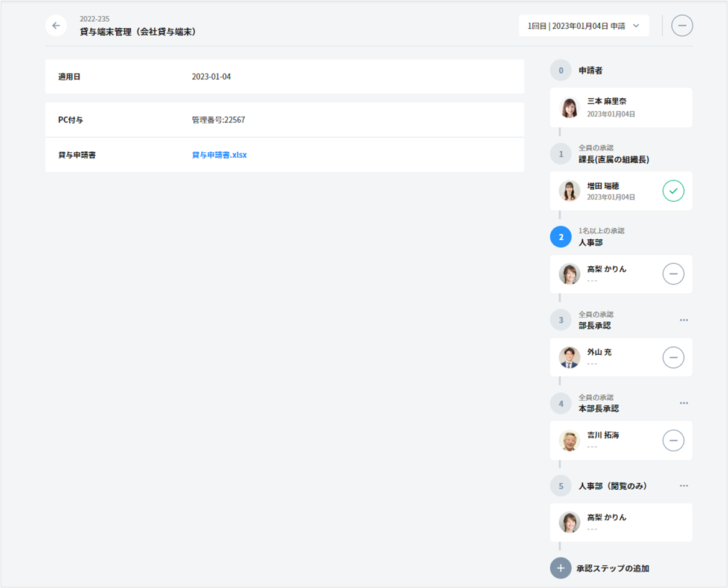The width and height of the screenshot is (728, 588).
Task: Click pending status icon beside 吉川 拓海
Action: click(673, 440)
